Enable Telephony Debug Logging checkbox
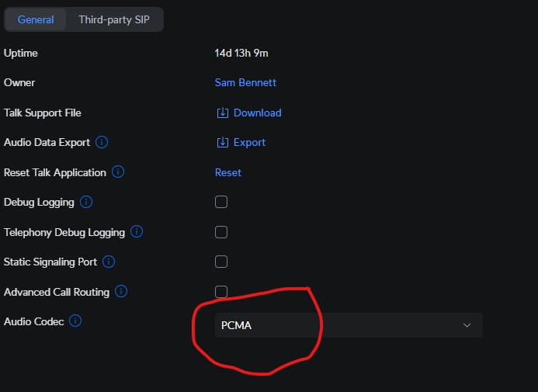Viewport: 538px width, 392px height. click(x=221, y=231)
